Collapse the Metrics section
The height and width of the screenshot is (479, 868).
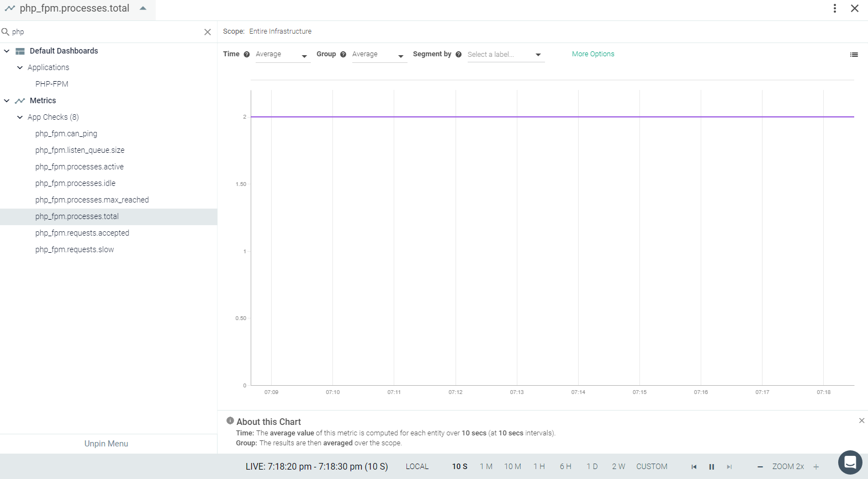coord(7,101)
